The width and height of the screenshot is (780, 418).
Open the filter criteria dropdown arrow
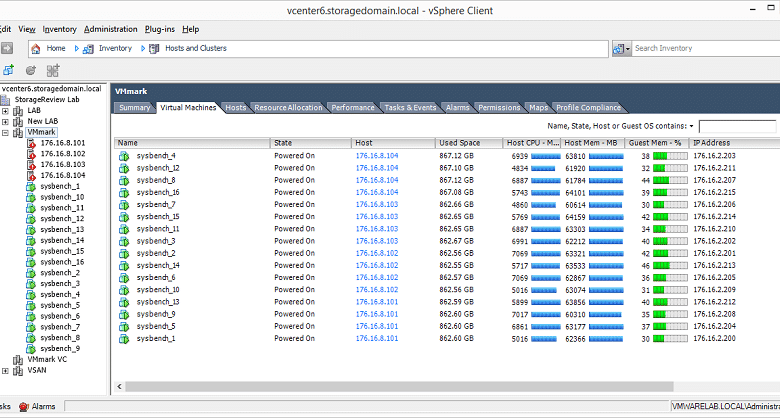692,126
